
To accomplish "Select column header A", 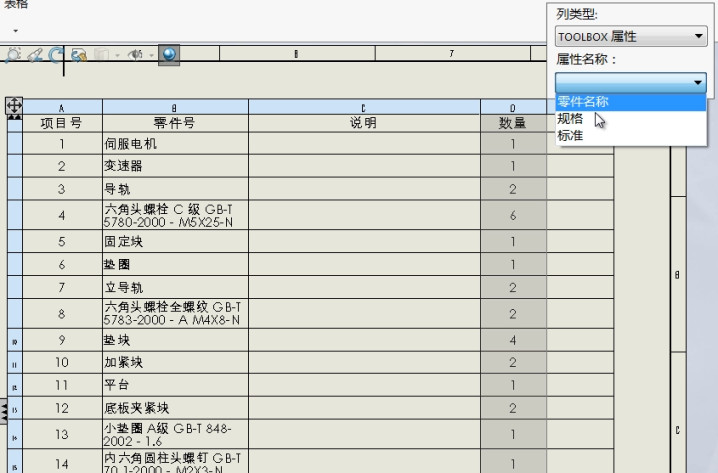I will [62, 108].
